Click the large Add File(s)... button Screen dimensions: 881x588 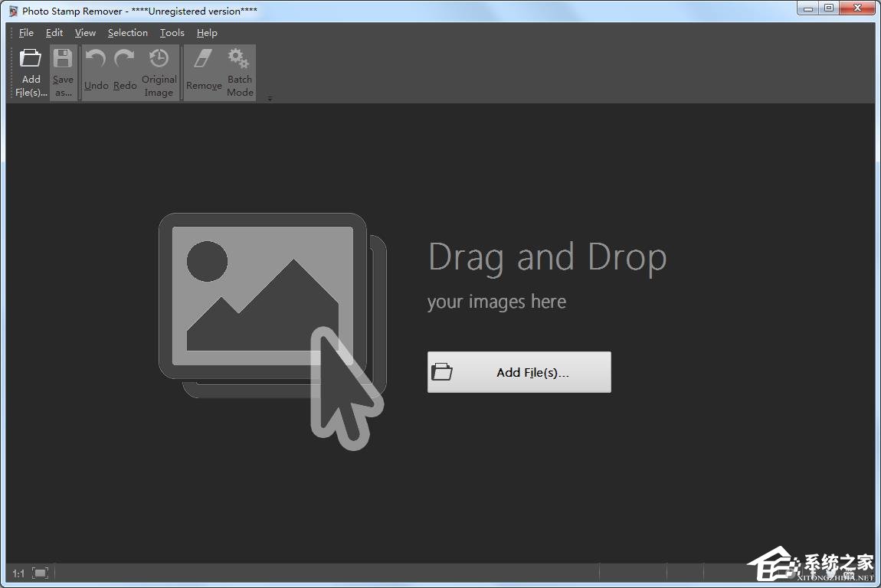pyautogui.click(x=519, y=372)
